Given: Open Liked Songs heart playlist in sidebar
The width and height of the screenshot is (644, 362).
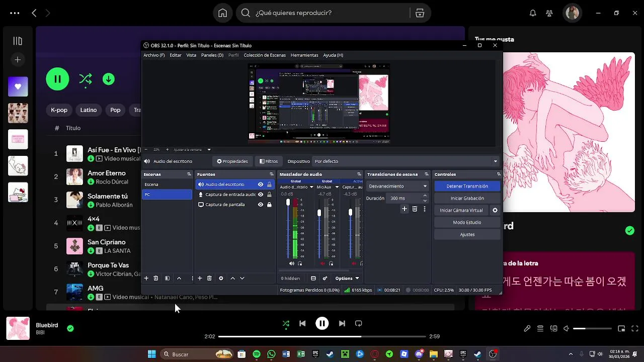Looking at the screenshot, I should click(x=18, y=86).
